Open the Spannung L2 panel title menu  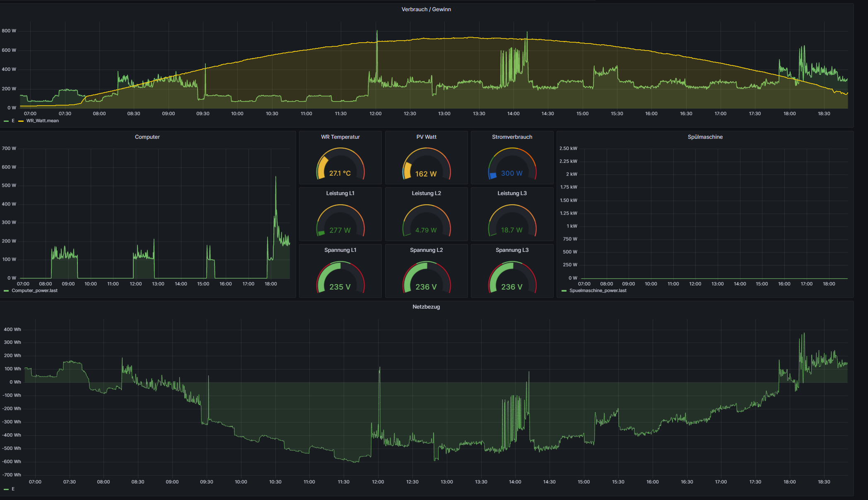click(x=426, y=250)
